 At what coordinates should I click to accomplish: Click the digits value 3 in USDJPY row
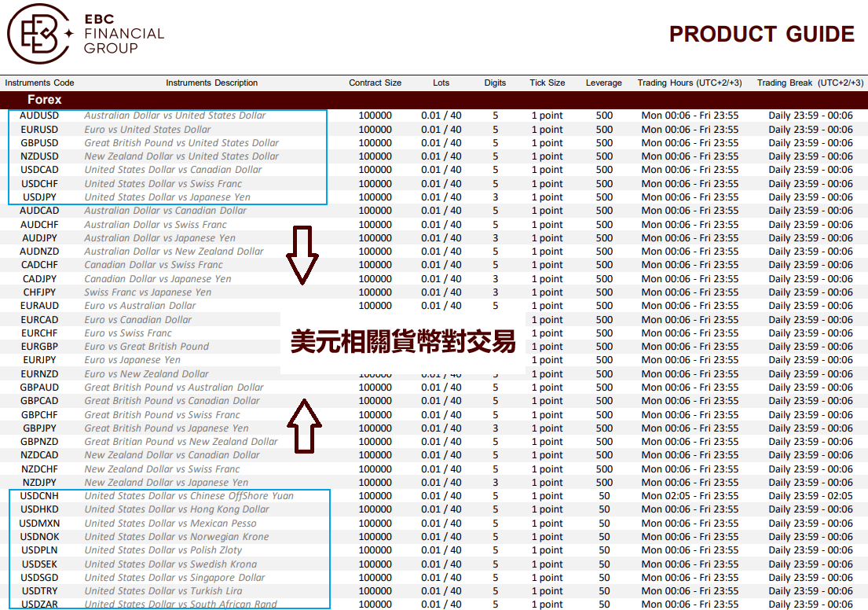tap(496, 197)
